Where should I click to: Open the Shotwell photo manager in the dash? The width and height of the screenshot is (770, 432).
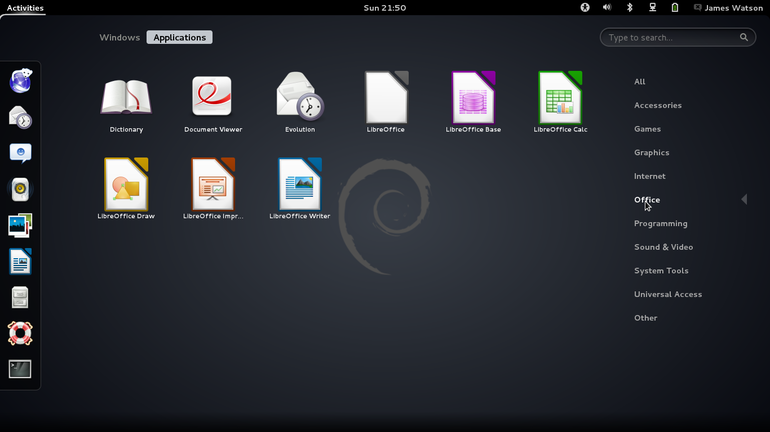pos(20,225)
